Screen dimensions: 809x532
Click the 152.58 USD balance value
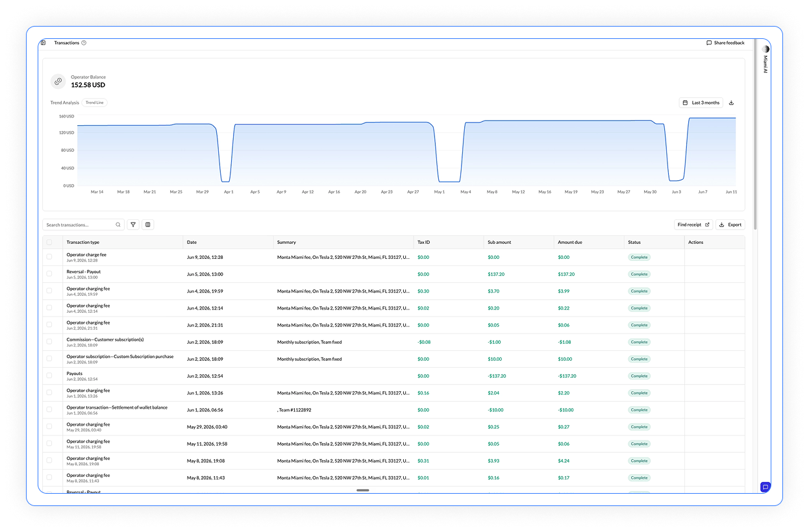click(x=88, y=85)
